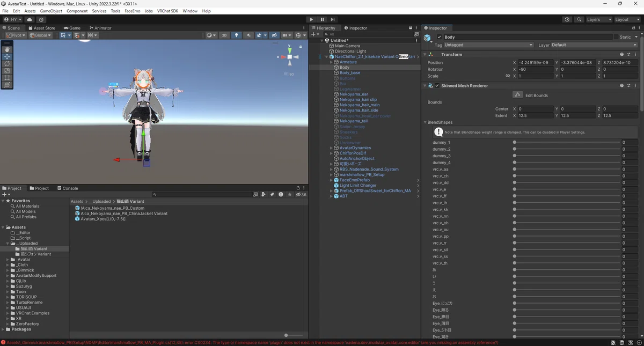Open the HY account dropdown
The width and height of the screenshot is (644, 346).
click(x=13, y=19)
